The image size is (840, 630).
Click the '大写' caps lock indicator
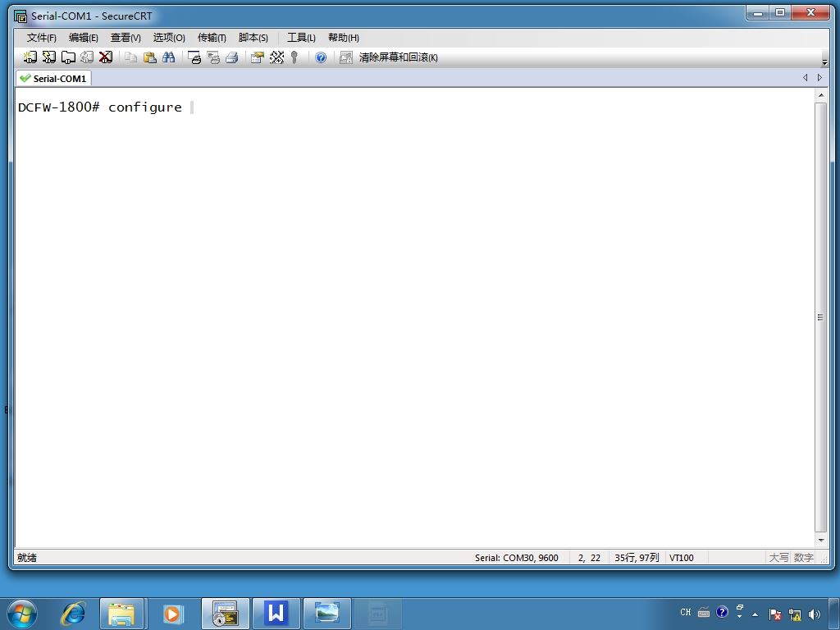(779, 558)
